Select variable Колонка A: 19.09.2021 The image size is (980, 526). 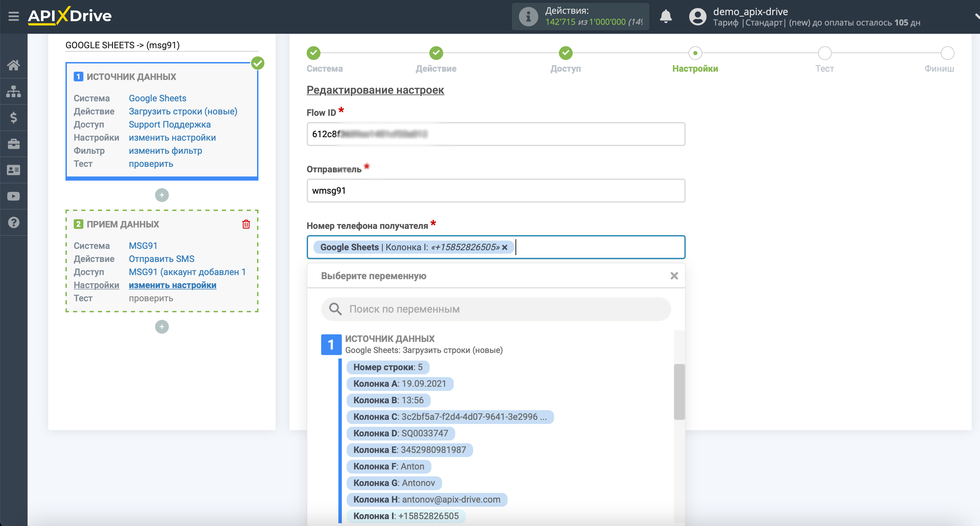tap(400, 384)
